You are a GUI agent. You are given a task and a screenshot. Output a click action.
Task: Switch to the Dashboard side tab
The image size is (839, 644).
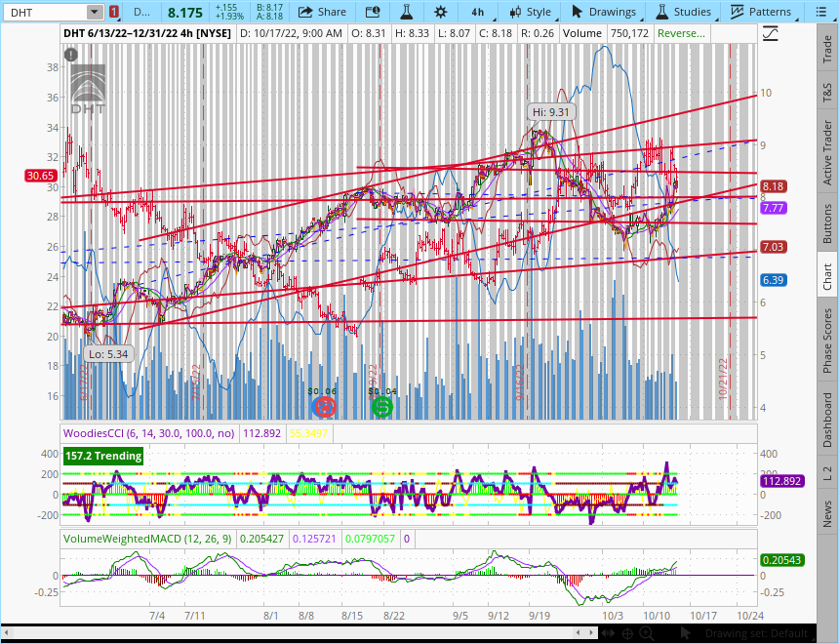(x=827, y=420)
